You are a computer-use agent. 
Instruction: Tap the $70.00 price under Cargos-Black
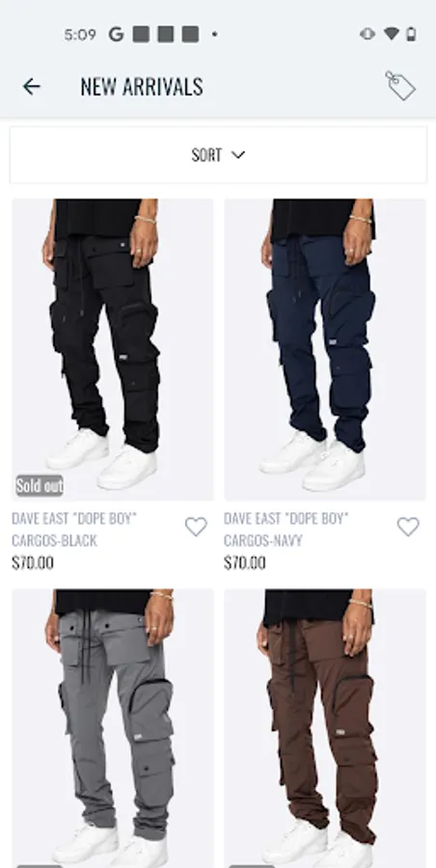(x=33, y=563)
